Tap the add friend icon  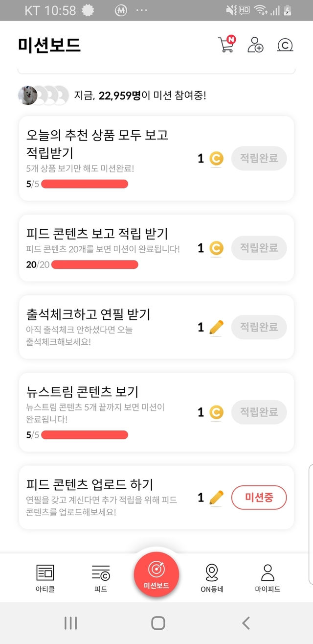(x=255, y=45)
